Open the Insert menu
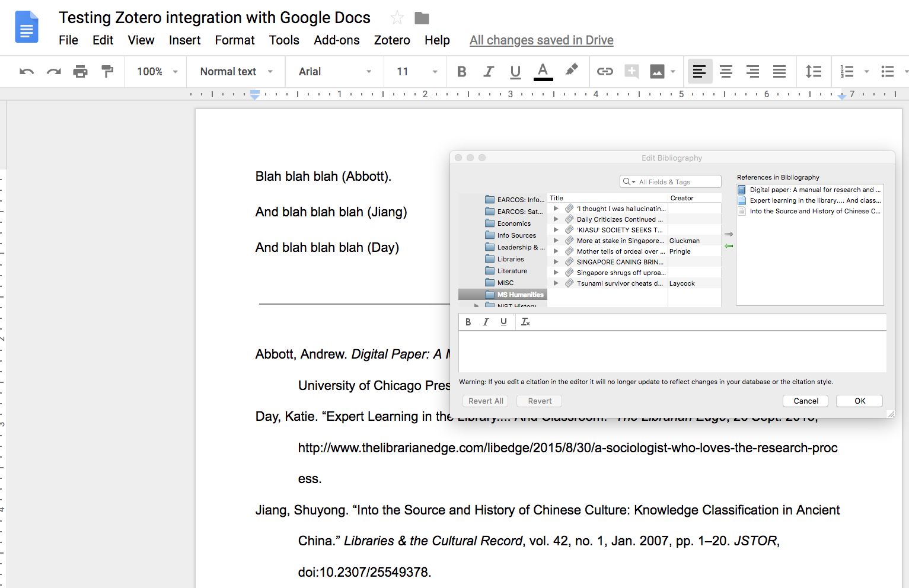 tap(184, 40)
